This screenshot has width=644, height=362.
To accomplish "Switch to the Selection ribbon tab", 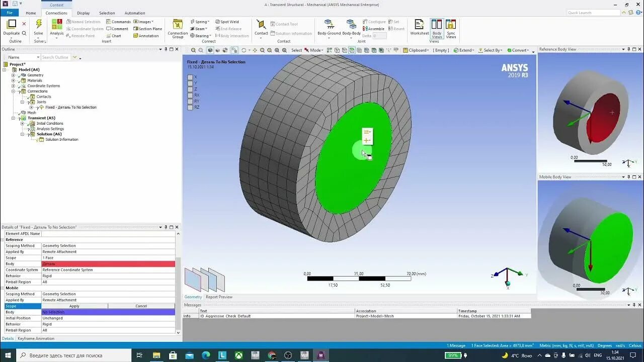I will pyautogui.click(x=107, y=13).
